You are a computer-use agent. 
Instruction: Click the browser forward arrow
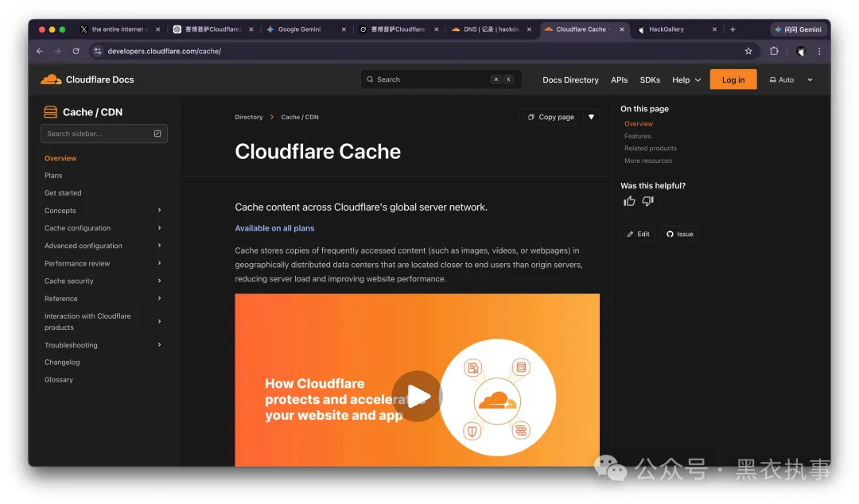click(57, 51)
